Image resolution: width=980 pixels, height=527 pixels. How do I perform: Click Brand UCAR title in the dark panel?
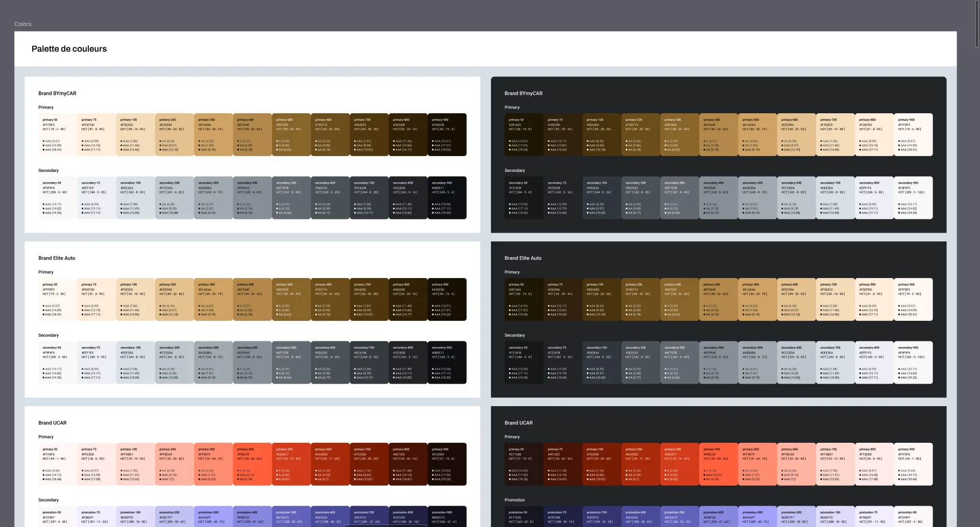(519, 423)
